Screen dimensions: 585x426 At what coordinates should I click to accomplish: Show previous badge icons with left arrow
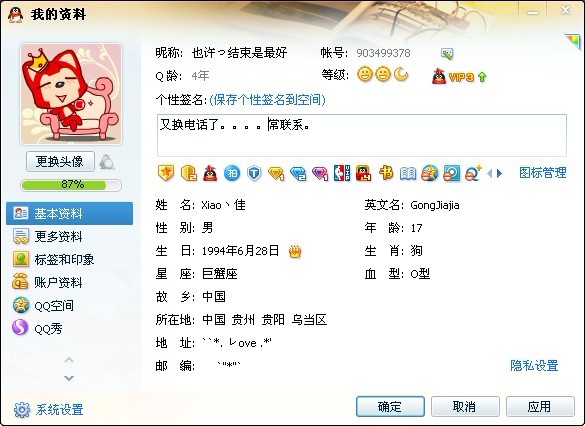click(x=490, y=173)
